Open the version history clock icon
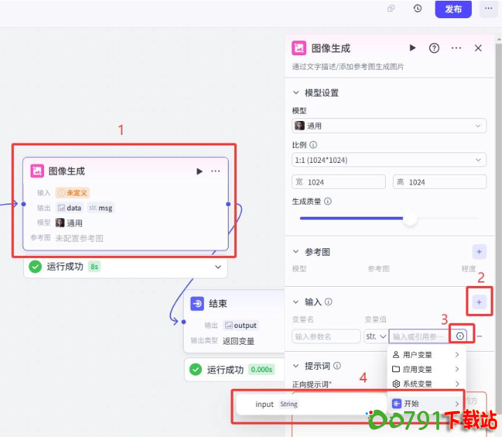 417,9
